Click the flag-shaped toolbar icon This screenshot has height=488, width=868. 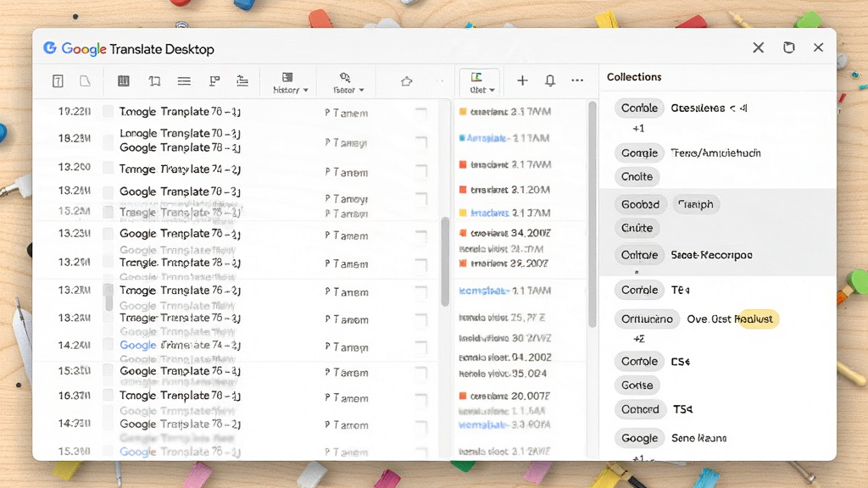[x=214, y=80]
